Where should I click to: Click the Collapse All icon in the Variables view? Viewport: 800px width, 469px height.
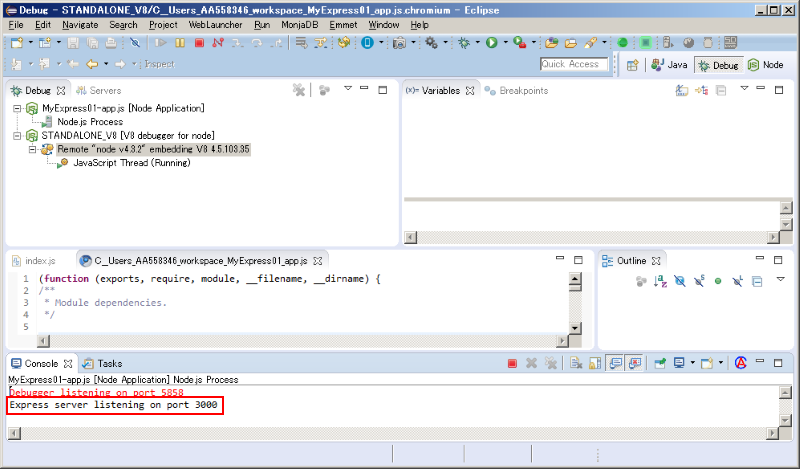[x=721, y=90]
